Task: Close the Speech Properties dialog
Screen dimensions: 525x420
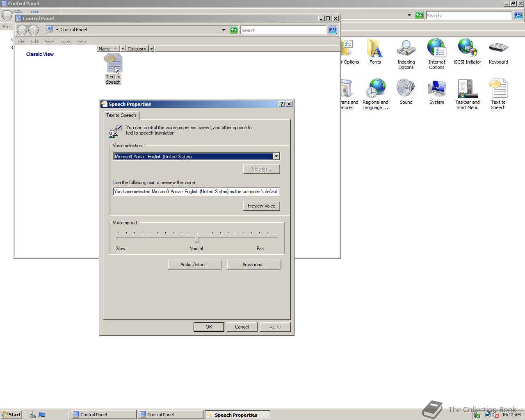Action: (289, 104)
